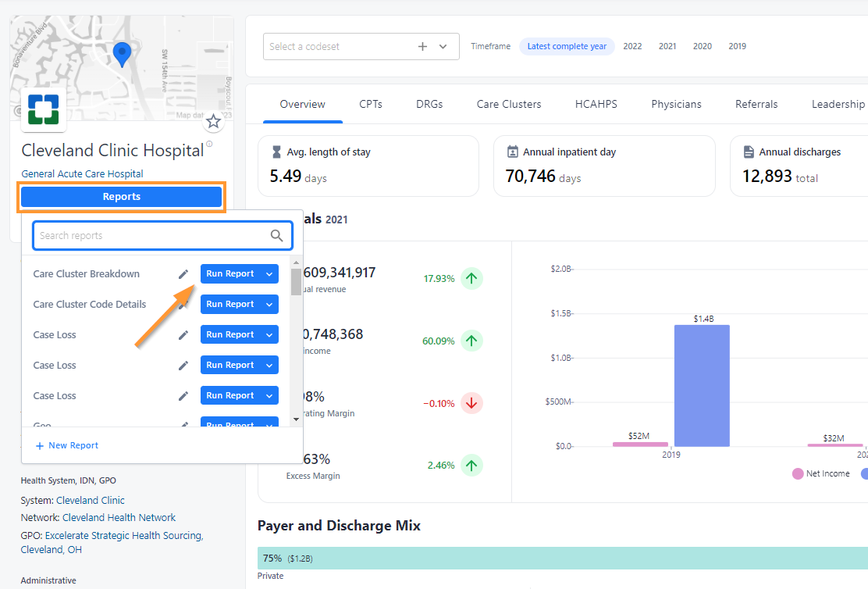
Task: Select the Latest complete year timeframe
Action: pos(567,47)
